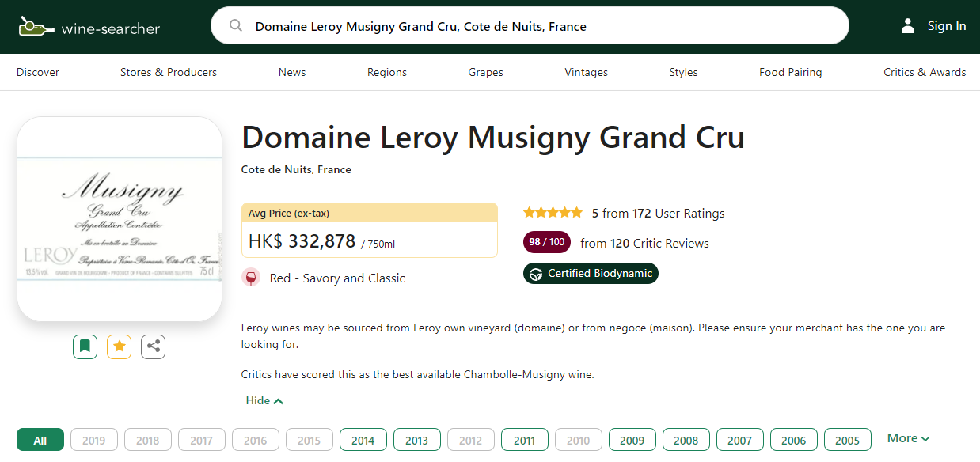Click the search magnifier icon
The height and width of the screenshot is (462, 980).
[x=235, y=26]
